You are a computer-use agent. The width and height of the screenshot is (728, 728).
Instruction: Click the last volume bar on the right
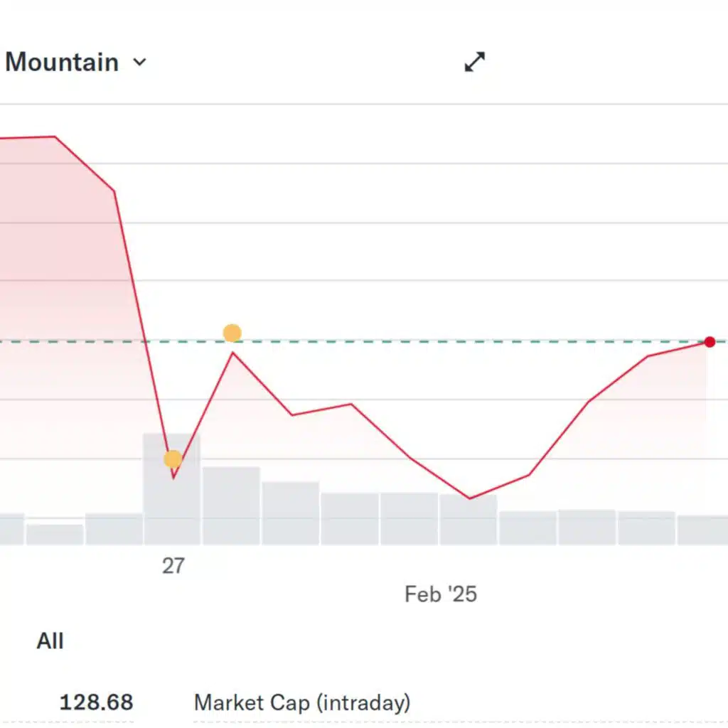702,530
